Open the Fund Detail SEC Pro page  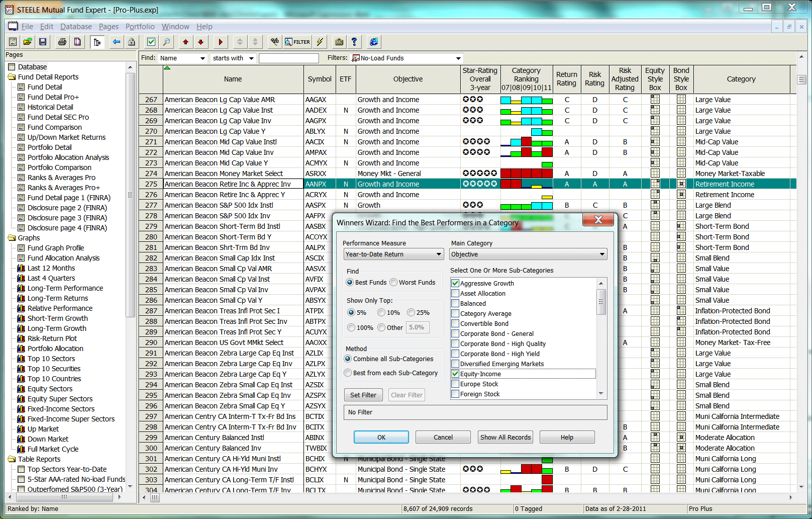click(x=58, y=117)
